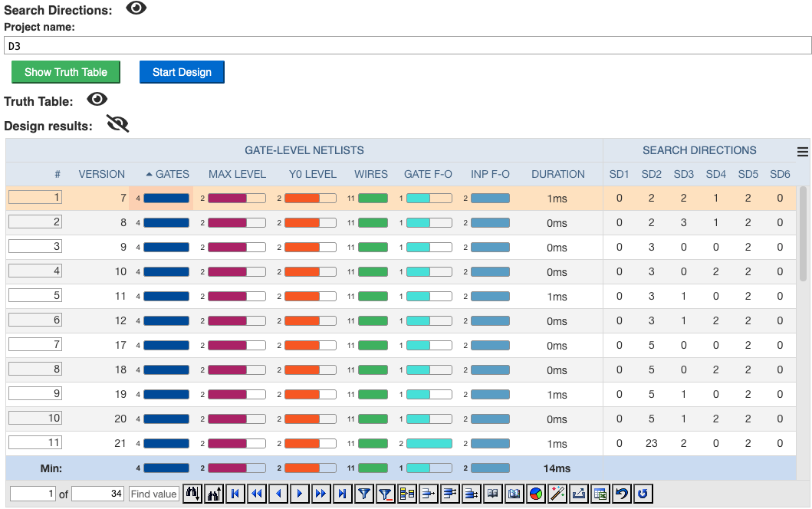Click Y0 LEVEL bar in version 19 row
The image size is (812, 509).
point(311,395)
